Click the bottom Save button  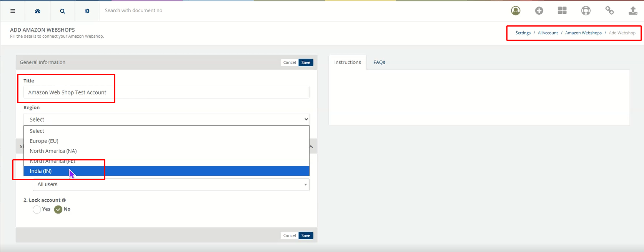(306, 235)
